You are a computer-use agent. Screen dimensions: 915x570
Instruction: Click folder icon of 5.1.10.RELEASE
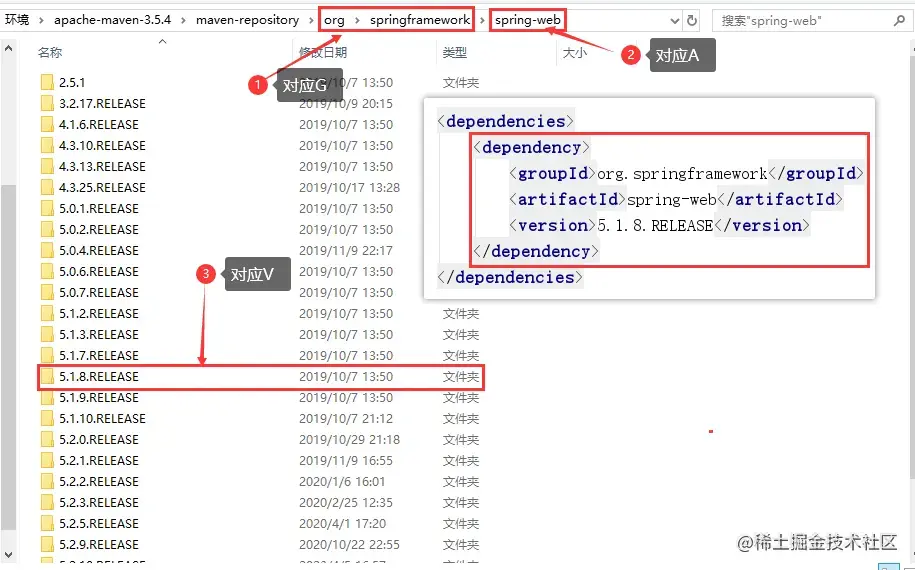tap(47, 418)
